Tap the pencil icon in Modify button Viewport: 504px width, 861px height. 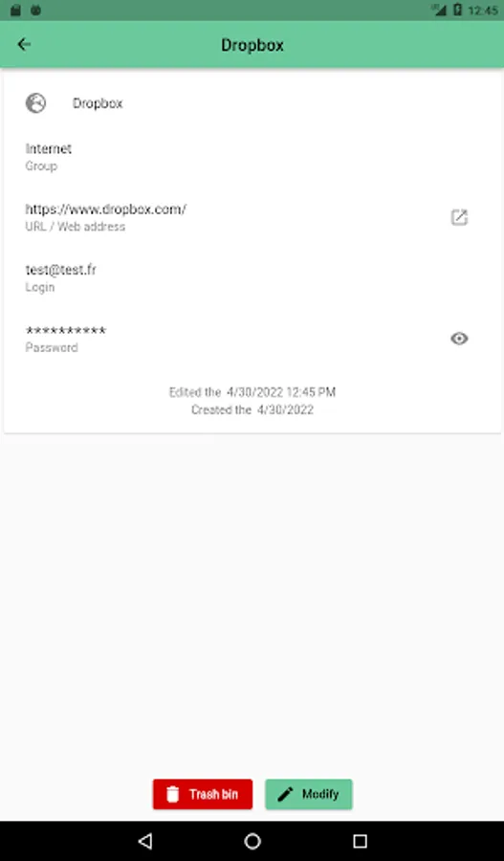point(286,794)
